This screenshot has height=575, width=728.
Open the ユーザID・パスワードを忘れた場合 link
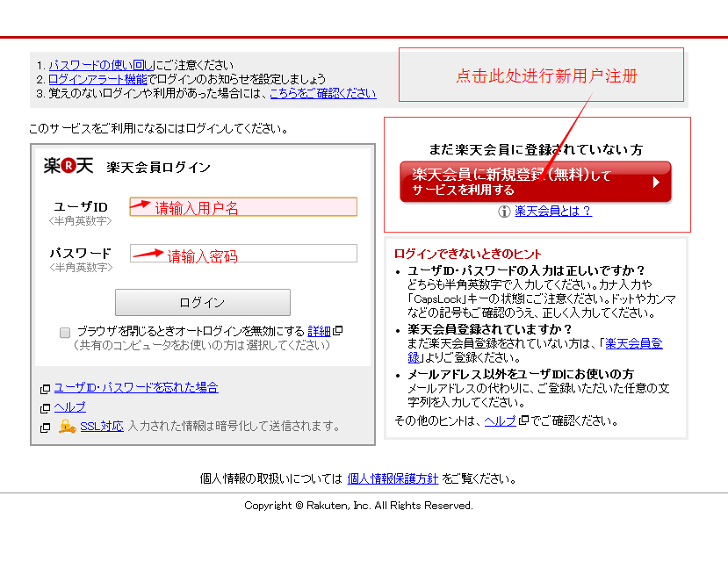tap(136, 387)
